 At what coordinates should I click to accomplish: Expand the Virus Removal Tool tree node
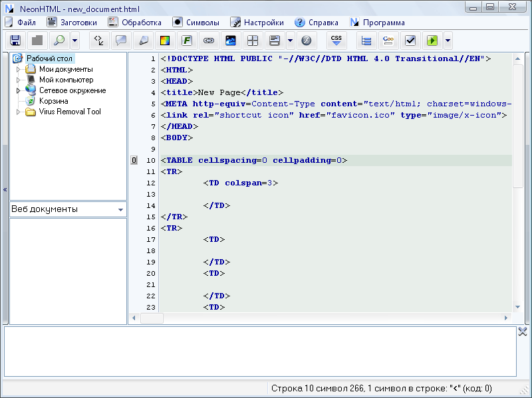click(19, 112)
